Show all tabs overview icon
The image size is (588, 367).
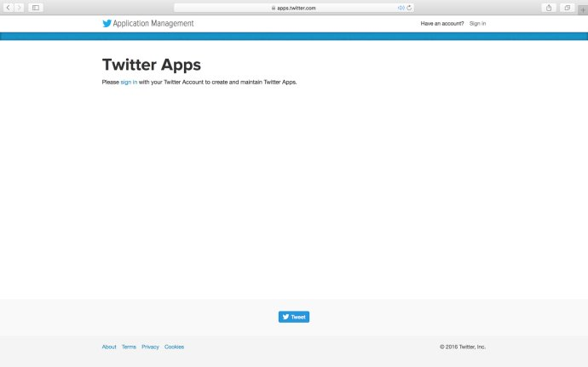[x=567, y=8]
